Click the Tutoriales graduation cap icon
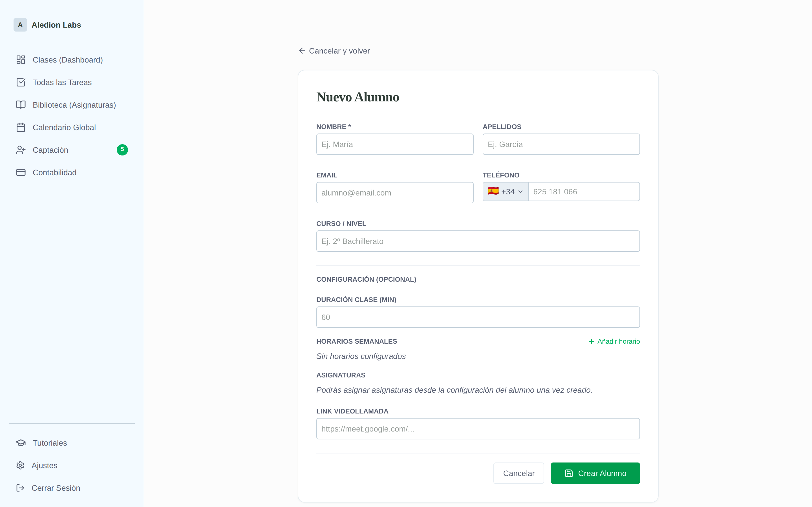 [x=21, y=442]
